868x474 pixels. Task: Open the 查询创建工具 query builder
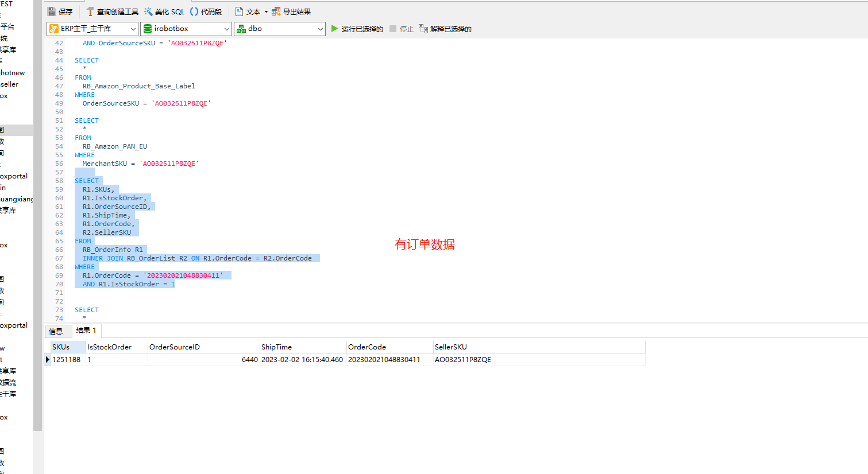click(x=113, y=11)
